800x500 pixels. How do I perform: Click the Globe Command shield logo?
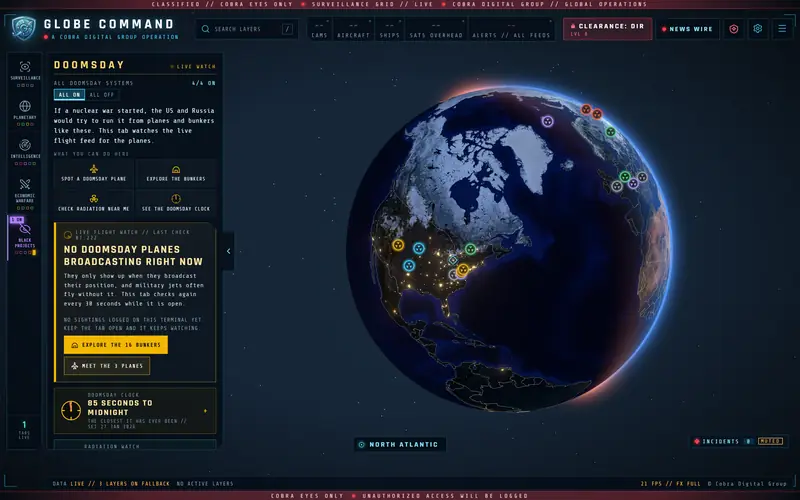point(23,29)
